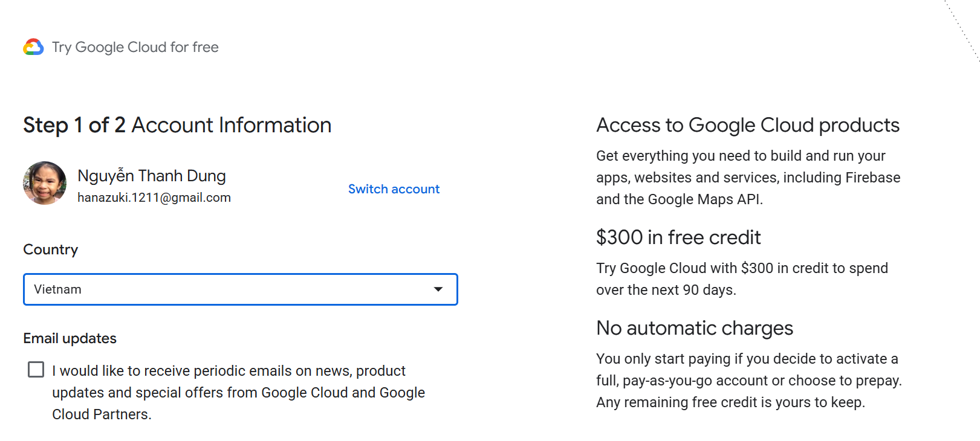980x441 pixels.
Task: Click the Country dropdown arrow
Action: pos(438,289)
